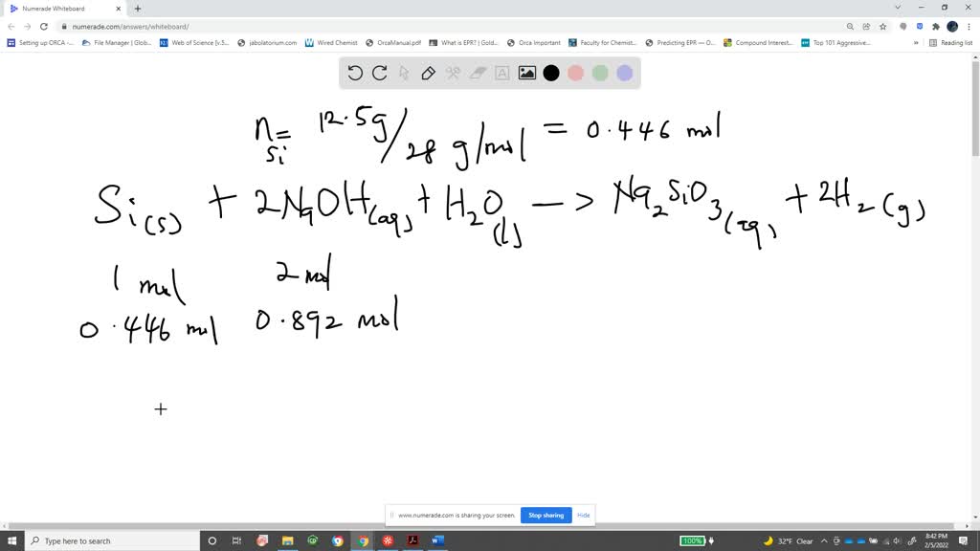Viewport: 980px width, 551px height.
Task: Click the Stop sharing button
Action: (546, 515)
